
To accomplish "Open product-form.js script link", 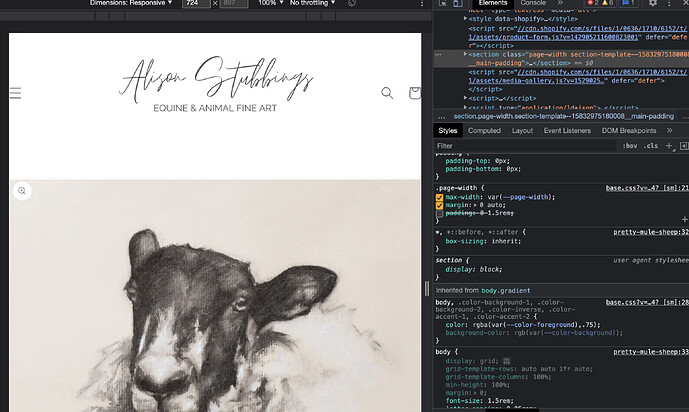I will 553,37.
